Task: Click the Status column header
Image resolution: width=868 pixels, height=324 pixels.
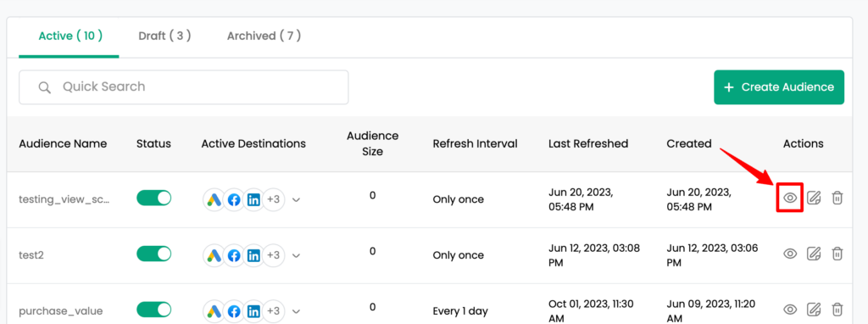Action: coord(154,144)
